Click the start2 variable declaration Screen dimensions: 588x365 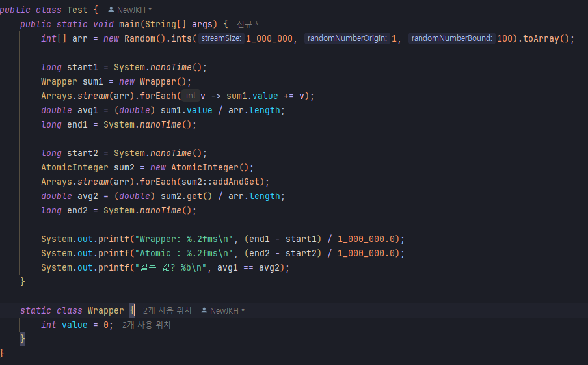83,154
